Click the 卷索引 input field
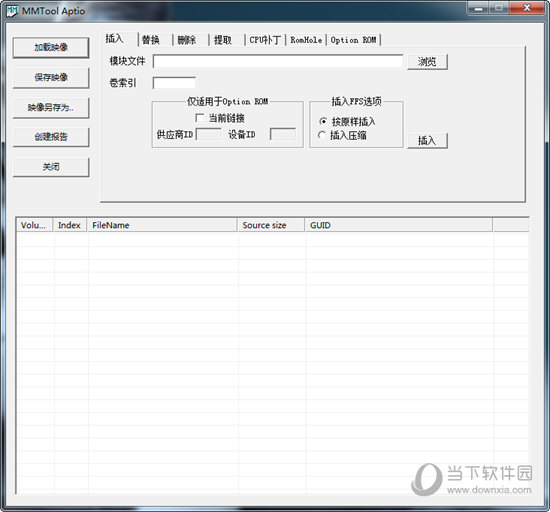Viewport: 550px width, 512px height. coord(174,83)
